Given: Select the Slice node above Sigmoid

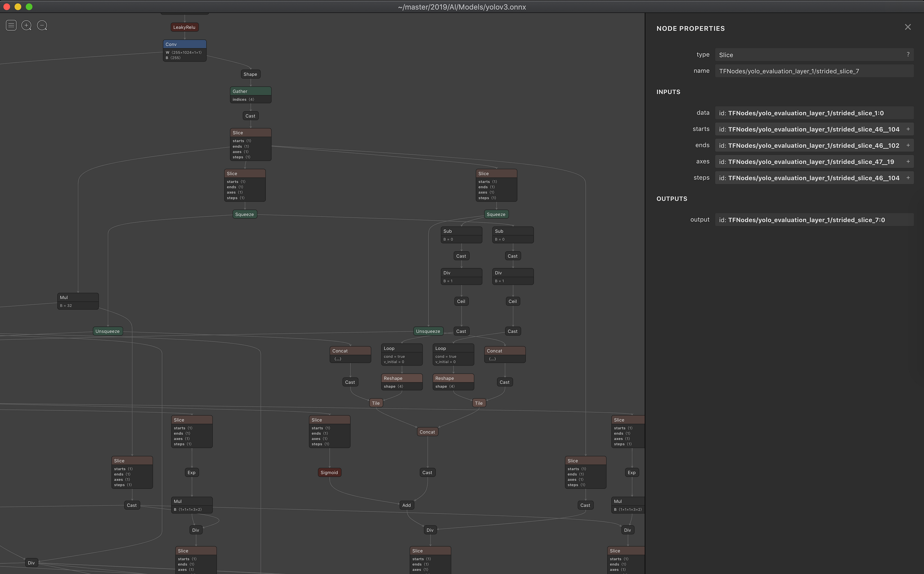Looking at the screenshot, I should click(x=329, y=432).
